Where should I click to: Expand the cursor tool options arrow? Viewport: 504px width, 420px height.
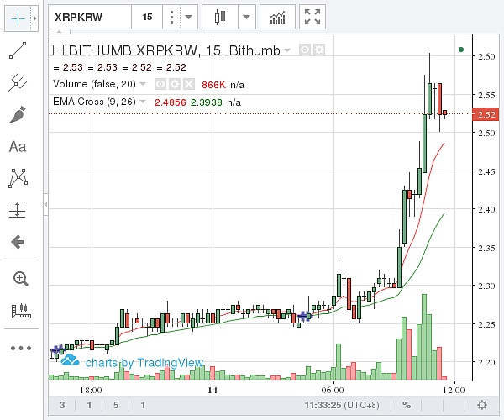(x=34, y=18)
